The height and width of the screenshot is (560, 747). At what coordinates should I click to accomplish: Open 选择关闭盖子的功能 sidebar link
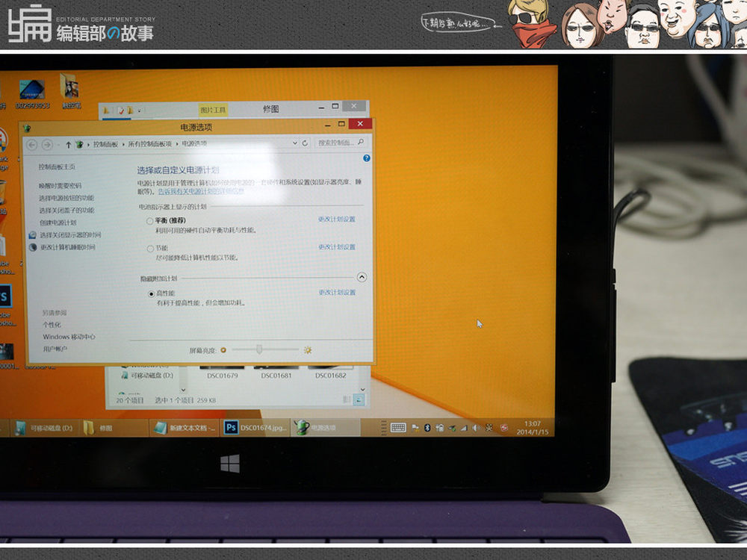[66, 211]
